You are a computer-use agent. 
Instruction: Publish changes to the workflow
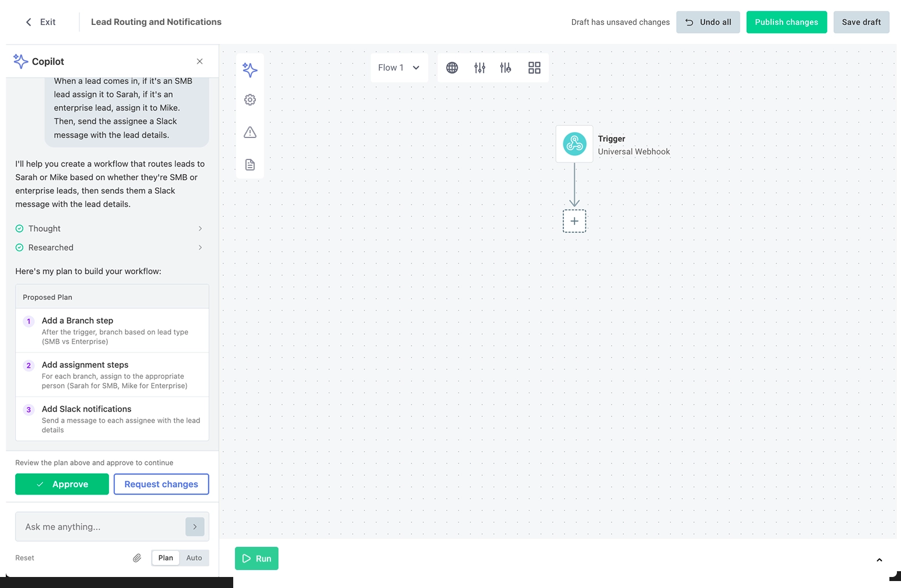[786, 21]
